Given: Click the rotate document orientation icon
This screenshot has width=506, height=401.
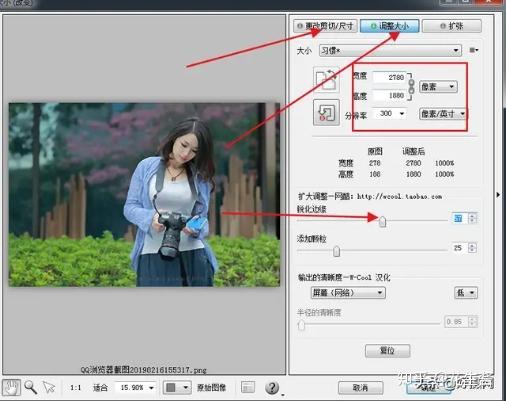Looking at the screenshot, I should tap(326, 79).
